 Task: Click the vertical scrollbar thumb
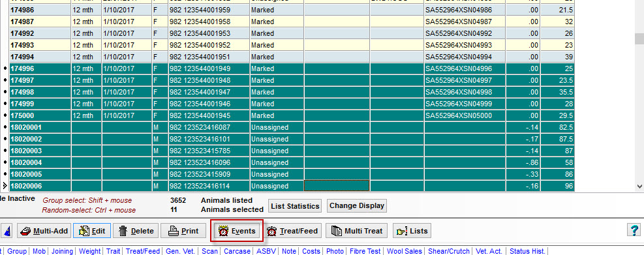[x=639, y=38]
